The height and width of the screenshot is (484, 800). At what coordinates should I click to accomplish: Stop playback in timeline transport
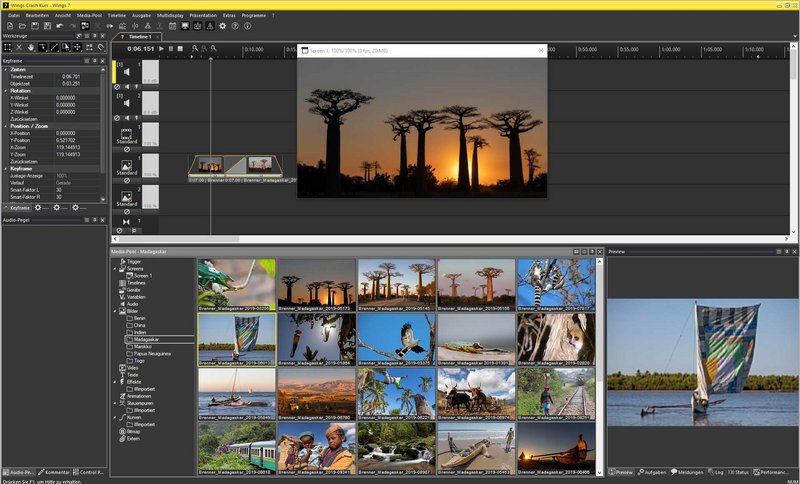coord(180,48)
